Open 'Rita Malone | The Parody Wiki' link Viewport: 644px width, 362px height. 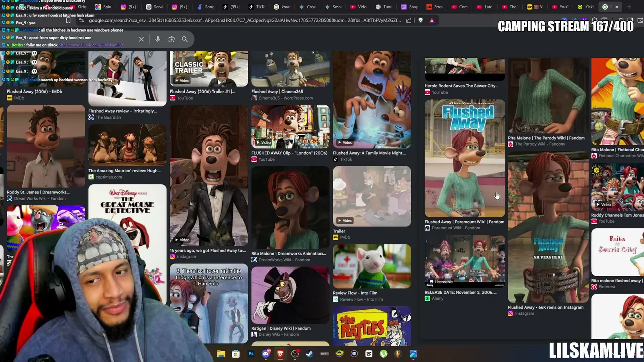pyautogui.click(x=546, y=138)
